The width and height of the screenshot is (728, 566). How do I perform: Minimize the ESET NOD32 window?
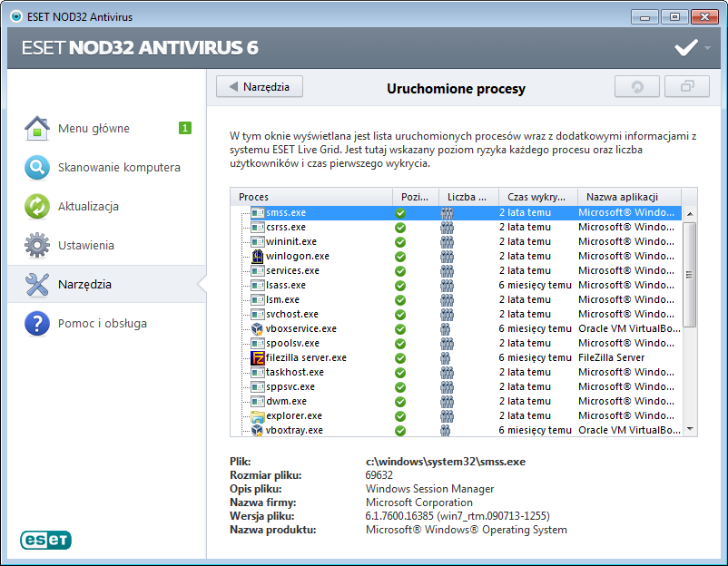click(644, 16)
